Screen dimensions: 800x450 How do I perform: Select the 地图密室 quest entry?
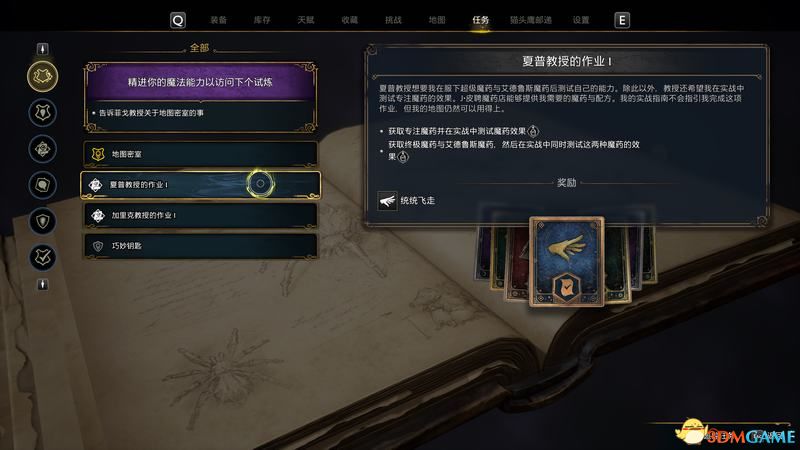click(201, 154)
